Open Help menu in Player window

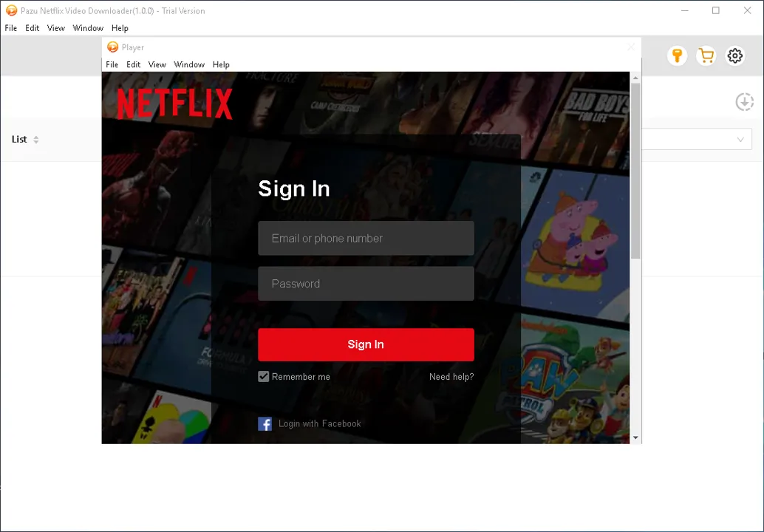point(221,65)
